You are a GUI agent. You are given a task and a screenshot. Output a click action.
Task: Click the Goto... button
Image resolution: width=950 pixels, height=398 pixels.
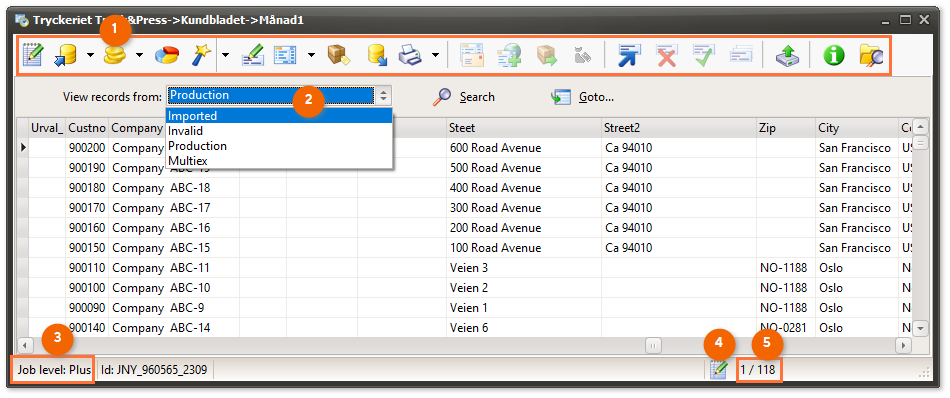click(x=582, y=96)
